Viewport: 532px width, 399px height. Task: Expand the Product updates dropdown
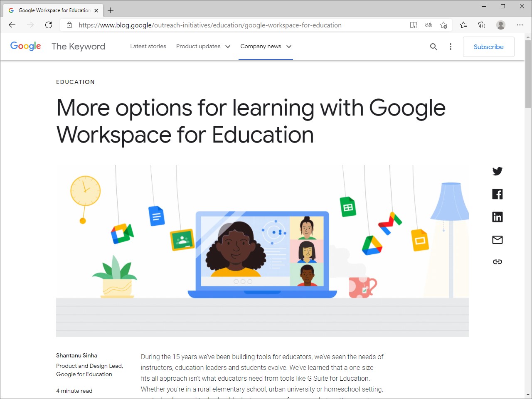203,47
